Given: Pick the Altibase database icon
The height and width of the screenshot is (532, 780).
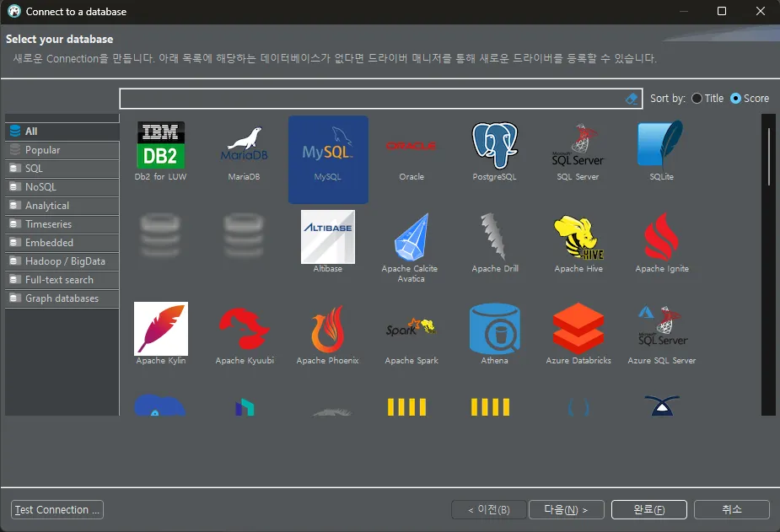Looking at the screenshot, I should tap(328, 241).
